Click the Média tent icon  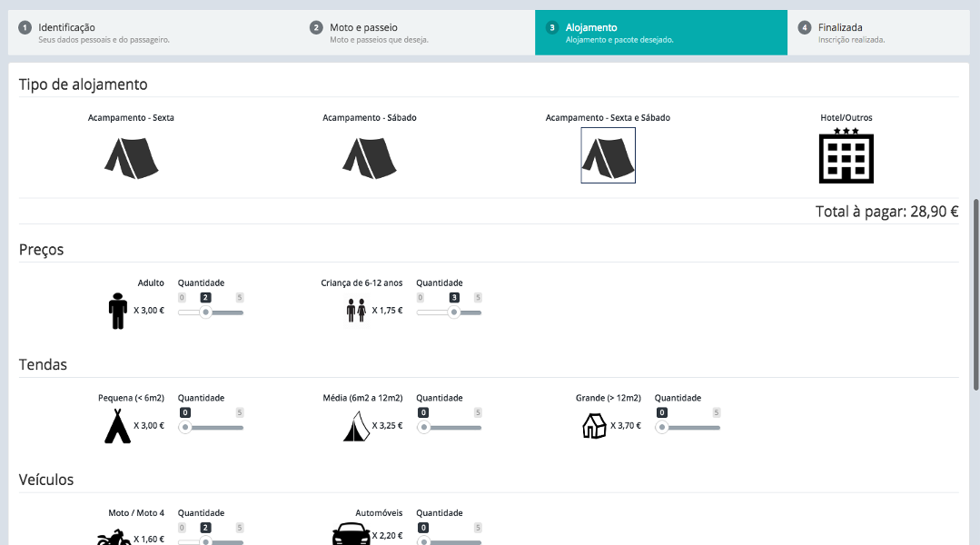click(x=356, y=425)
